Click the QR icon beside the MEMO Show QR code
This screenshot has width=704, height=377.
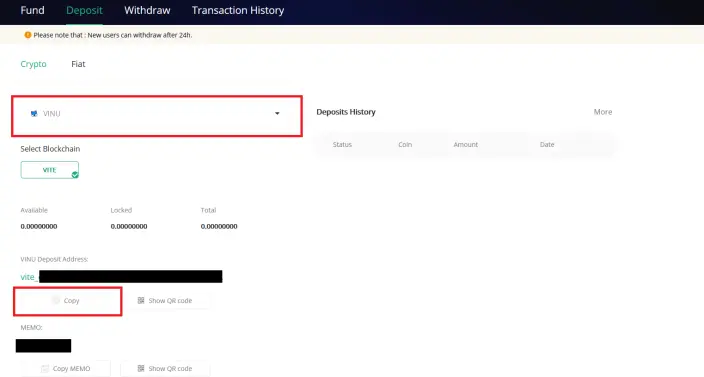[x=141, y=368]
